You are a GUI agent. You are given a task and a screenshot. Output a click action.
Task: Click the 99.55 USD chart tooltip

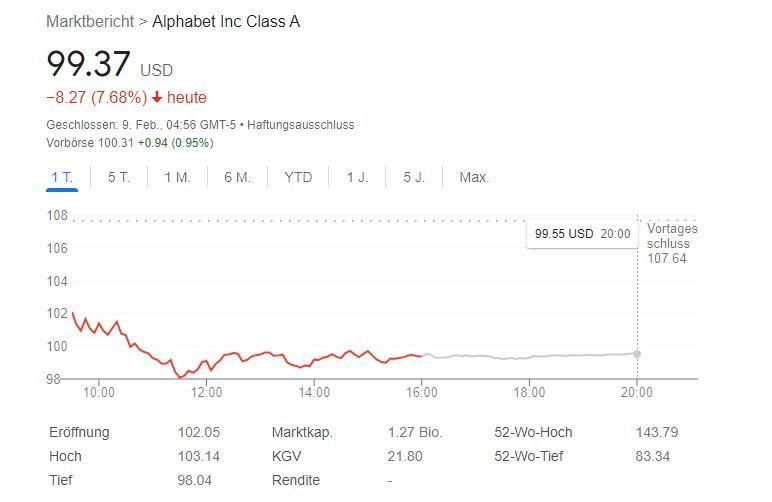(582, 234)
